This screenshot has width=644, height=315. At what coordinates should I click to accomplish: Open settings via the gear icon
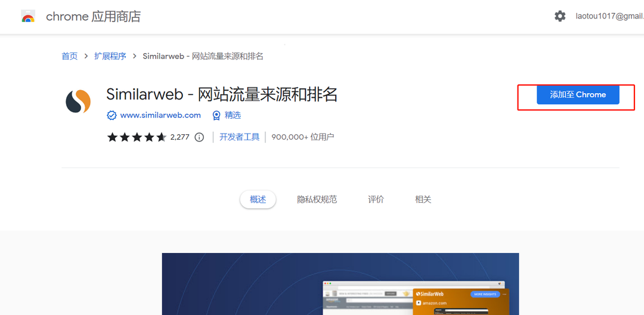(560, 16)
